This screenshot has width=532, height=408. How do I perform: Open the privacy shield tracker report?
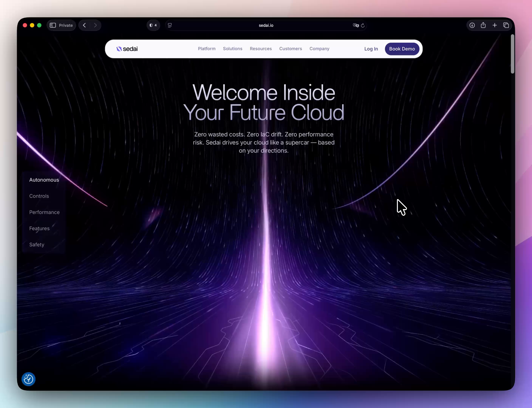click(x=153, y=25)
